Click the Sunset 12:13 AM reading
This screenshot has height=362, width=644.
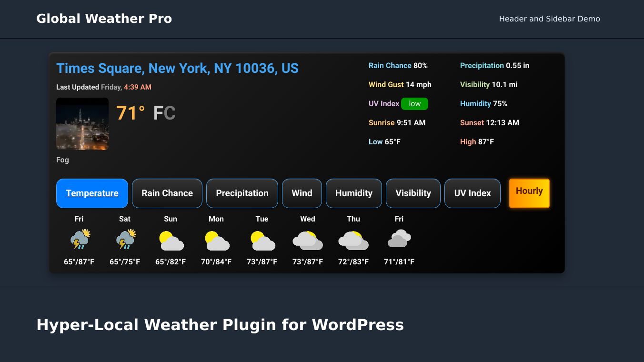(x=490, y=123)
